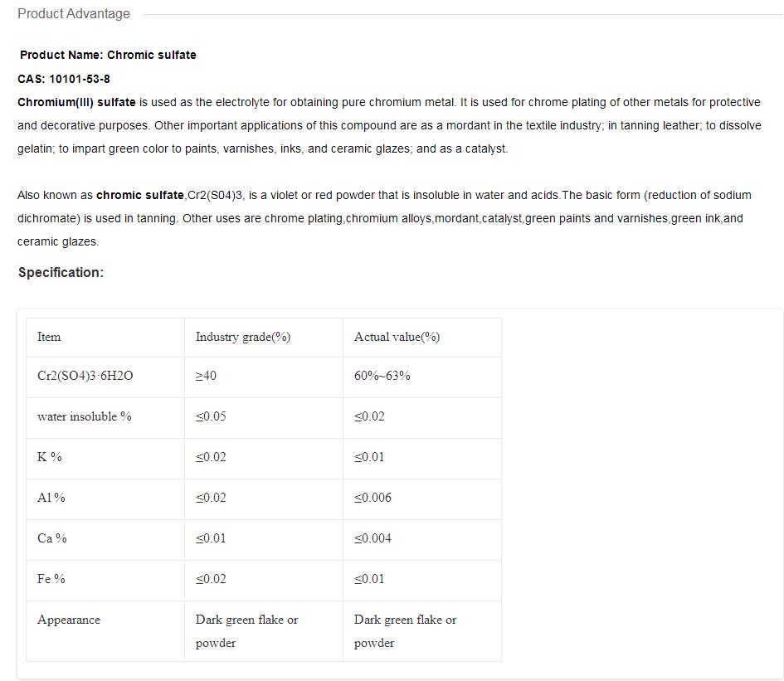This screenshot has width=784, height=681.
Task: Click the Specification: heading
Action: coord(61,273)
